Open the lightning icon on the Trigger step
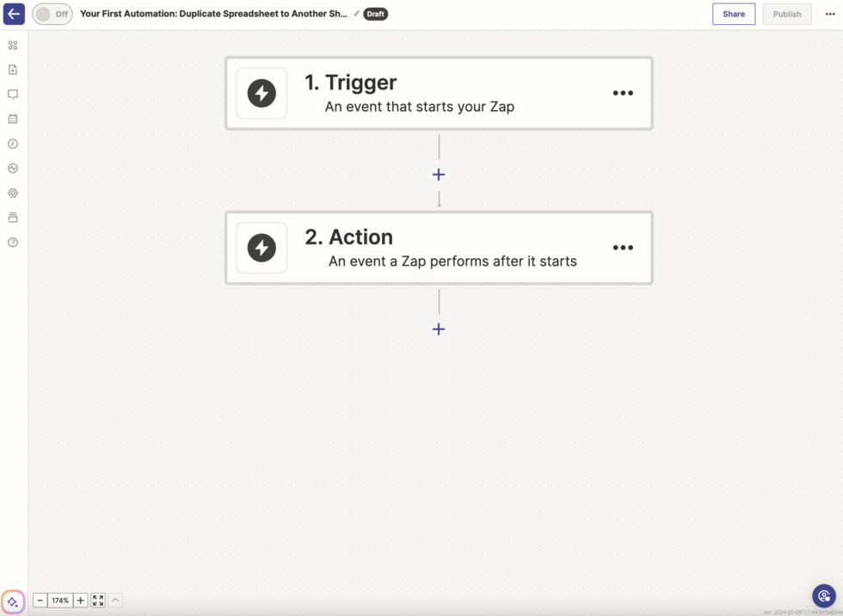The width and height of the screenshot is (843, 616). click(262, 93)
